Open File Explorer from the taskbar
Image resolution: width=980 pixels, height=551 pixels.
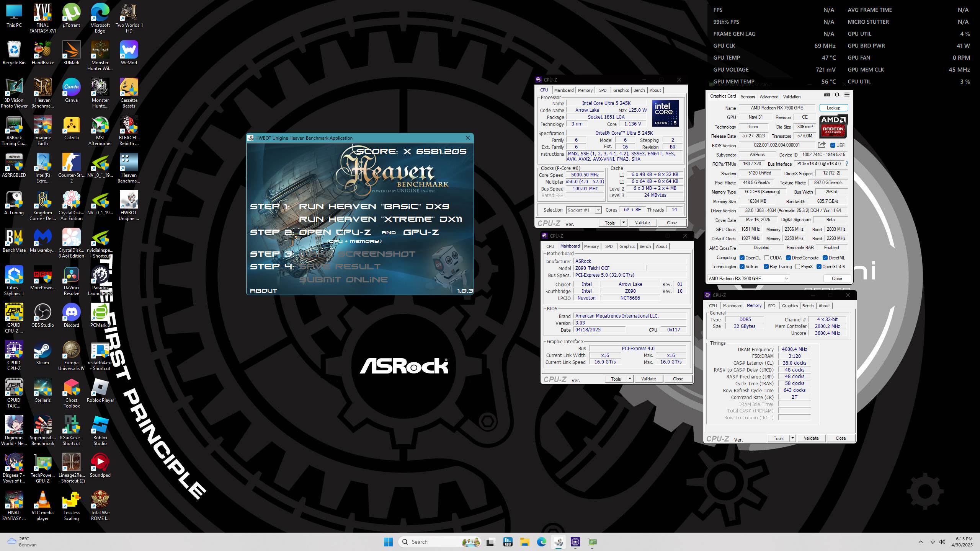coord(524,542)
